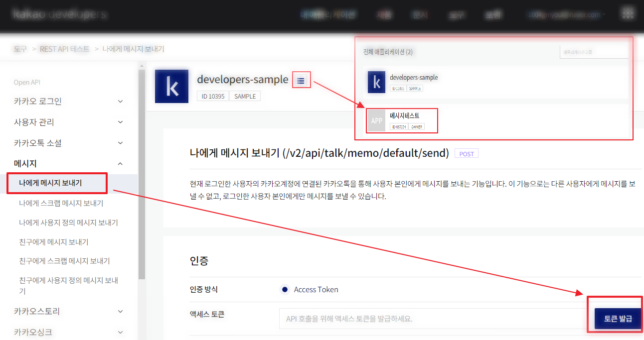Click the 토큰 발급 button
The image size is (644, 340).
(618, 319)
